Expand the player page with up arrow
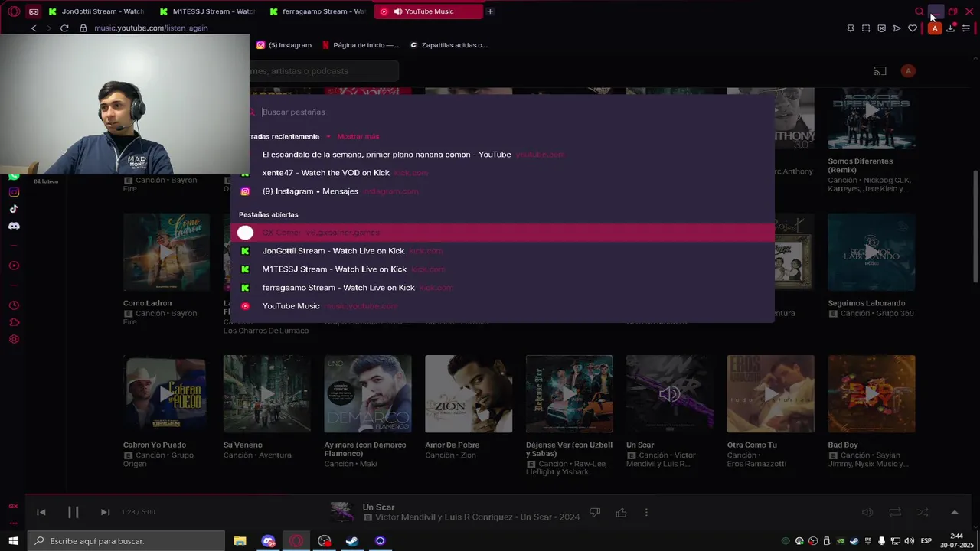This screenshot has width=980, height=551. tap(954, 513)
